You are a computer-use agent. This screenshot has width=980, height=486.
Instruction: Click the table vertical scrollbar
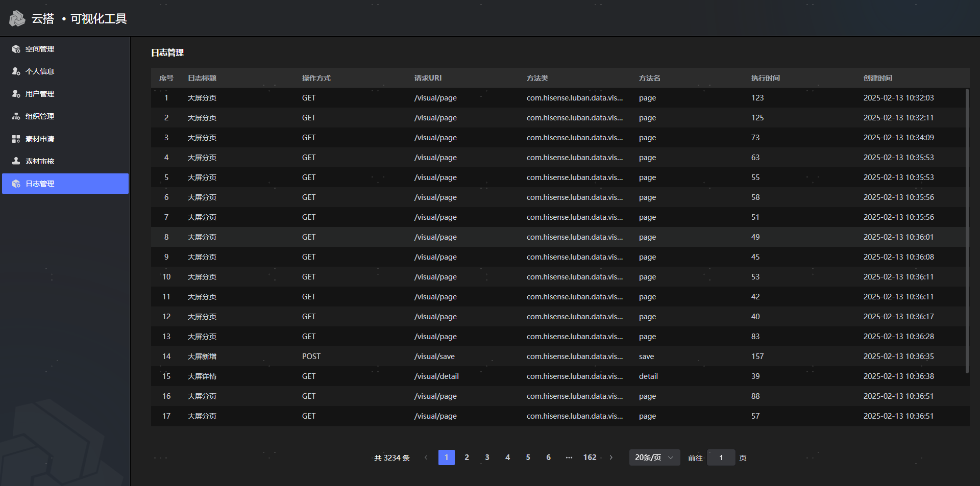(967, 231)
